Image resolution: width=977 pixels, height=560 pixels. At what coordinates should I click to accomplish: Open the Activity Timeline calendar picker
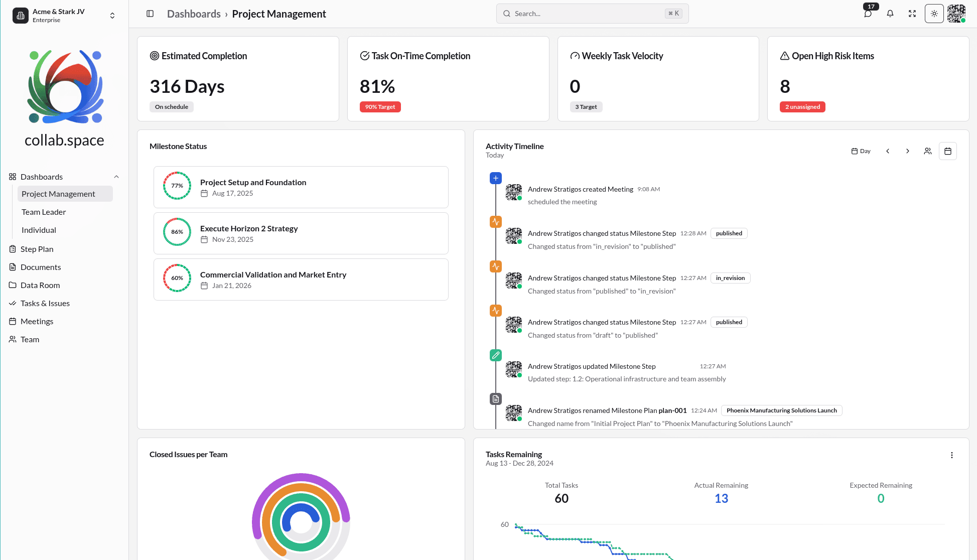(x=947, y=151)
